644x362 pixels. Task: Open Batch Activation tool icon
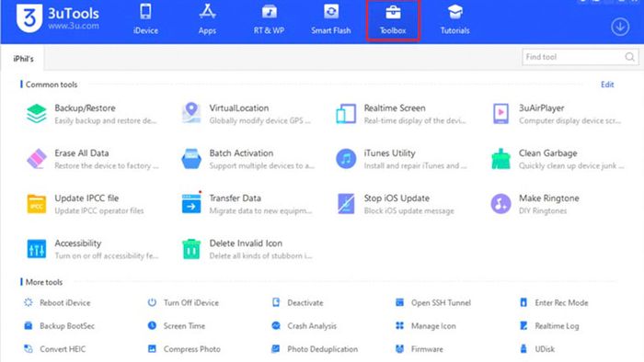pyautogui.click(x=191, y=159)
